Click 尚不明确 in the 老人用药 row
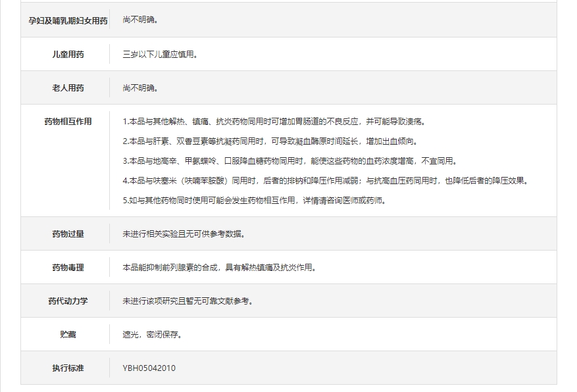Viewport: 577px width, 392px height. click(x=140, y=87)
